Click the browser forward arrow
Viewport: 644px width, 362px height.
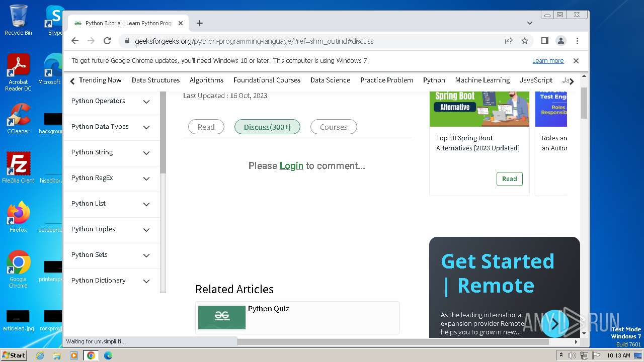91,41
